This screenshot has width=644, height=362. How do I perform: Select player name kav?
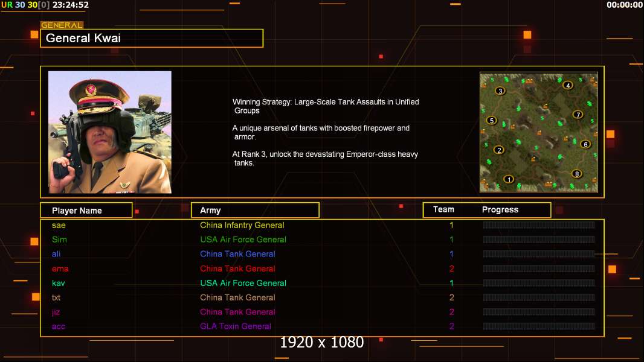tap(59, 283)
